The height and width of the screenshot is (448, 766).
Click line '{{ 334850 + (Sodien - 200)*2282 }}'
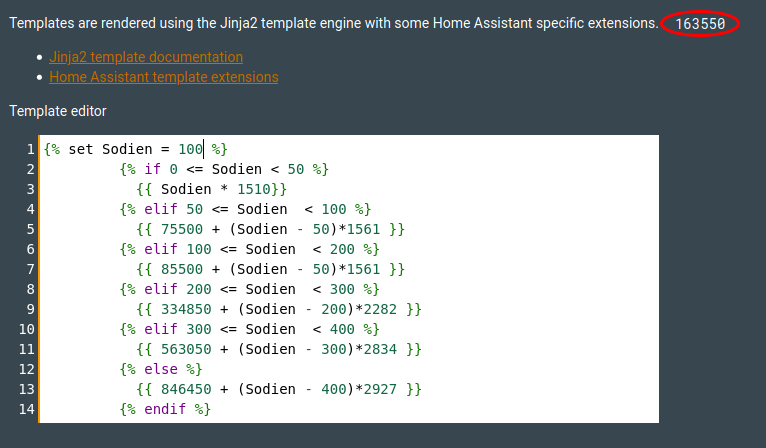tap(279, 309)
